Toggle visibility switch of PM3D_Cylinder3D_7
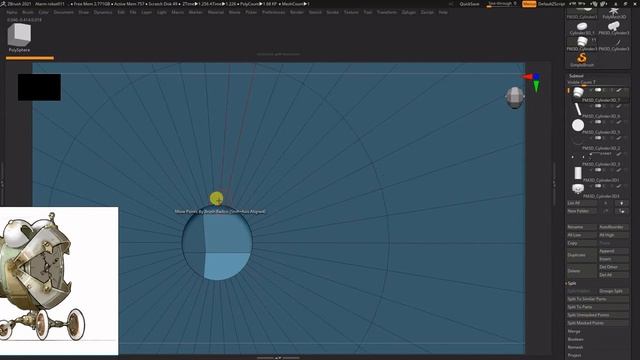 (x=598, y=90)
